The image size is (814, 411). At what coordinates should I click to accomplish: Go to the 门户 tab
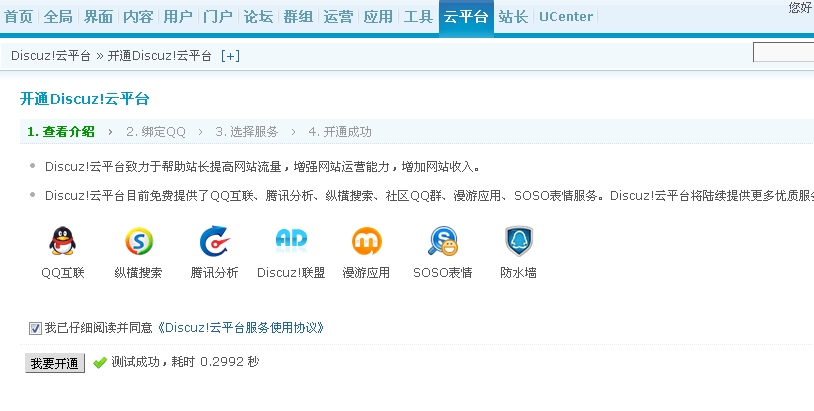[218, 17]
